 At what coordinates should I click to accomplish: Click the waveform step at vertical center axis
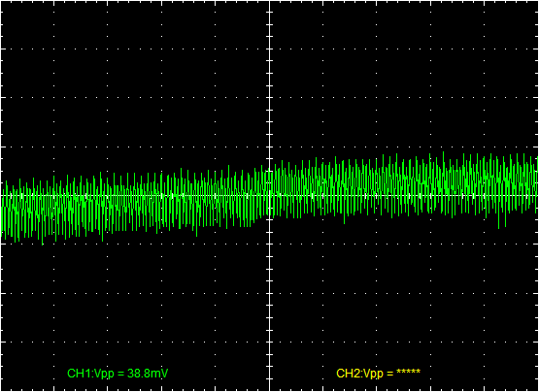pos(270,192)
